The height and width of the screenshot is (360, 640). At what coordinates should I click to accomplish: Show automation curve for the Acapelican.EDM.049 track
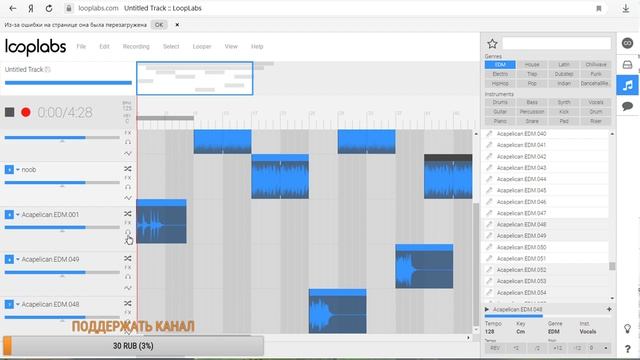[x=128, y=288]
